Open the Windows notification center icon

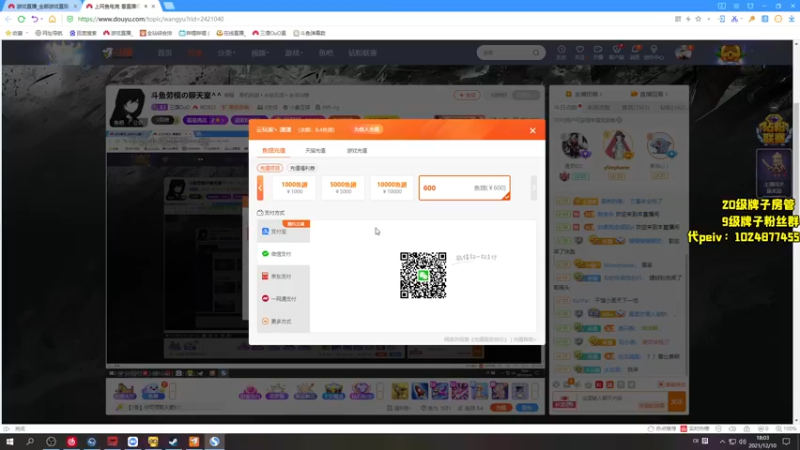(786, 442)
